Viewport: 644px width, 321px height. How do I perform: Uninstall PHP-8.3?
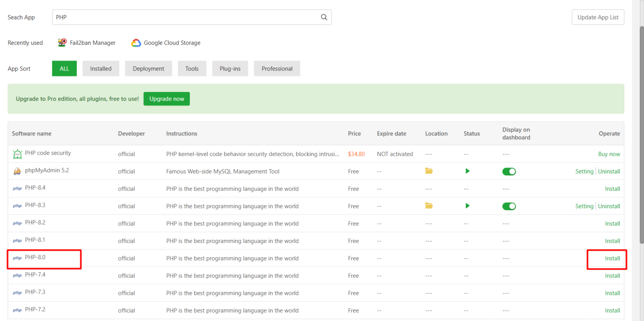[609, 206]
